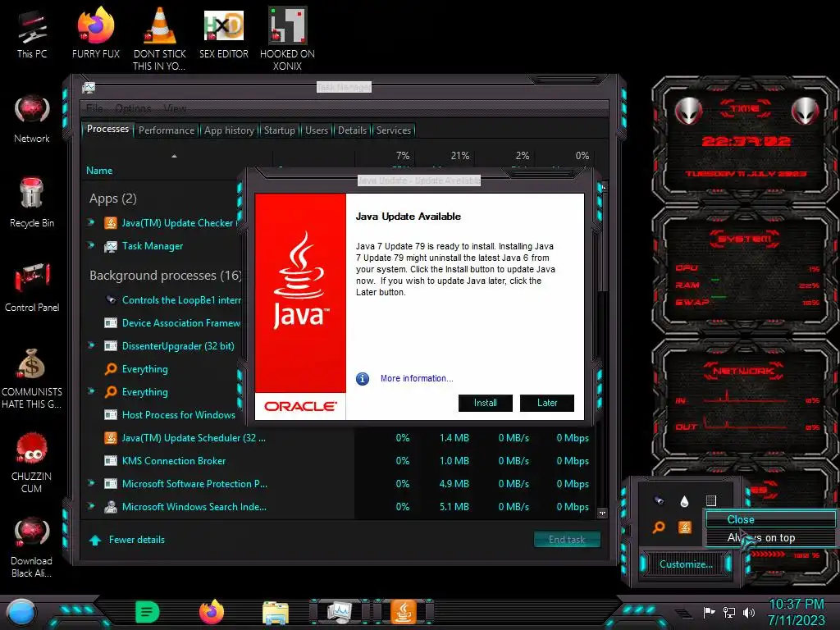Select the KMS Connection Broker row

[x=337, y=461]
